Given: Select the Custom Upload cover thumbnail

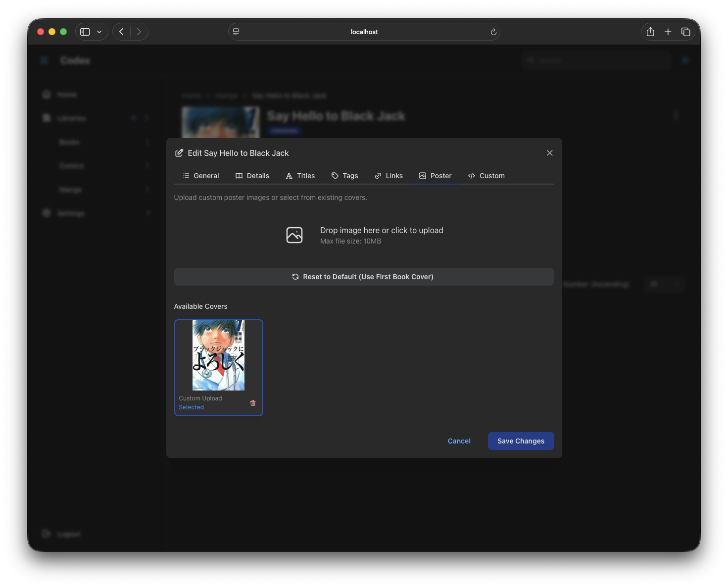Looking at the screenshot, I should coord(218,355).
